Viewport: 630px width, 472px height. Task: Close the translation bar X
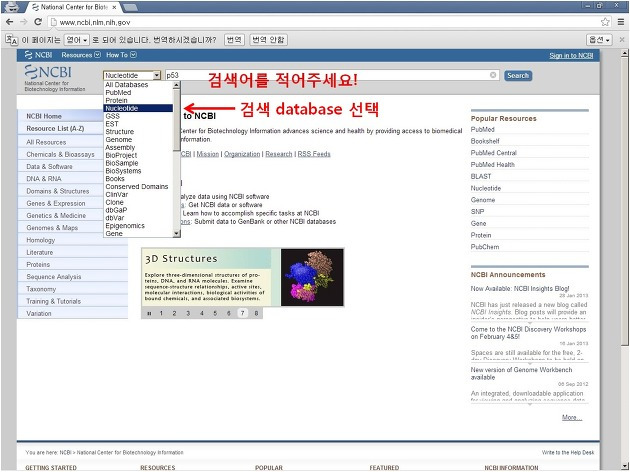[x=622, y=40]
